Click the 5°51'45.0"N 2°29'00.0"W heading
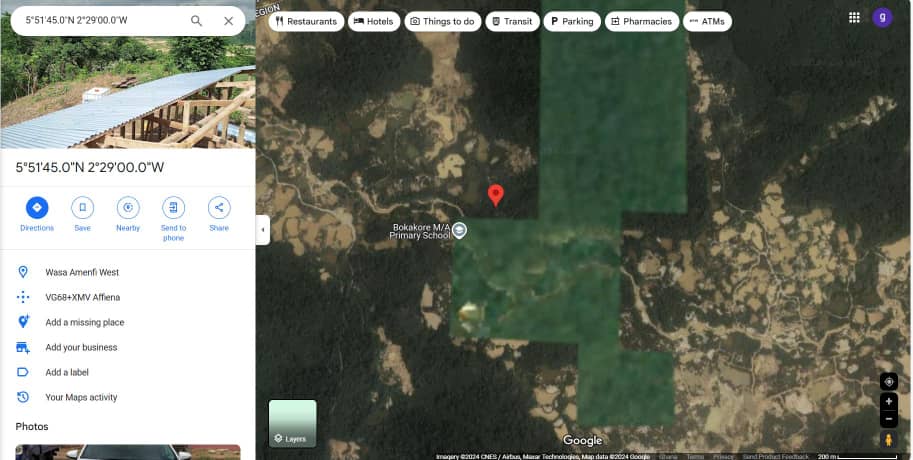The width and height of the screenshot is (913, 460). 90,168
